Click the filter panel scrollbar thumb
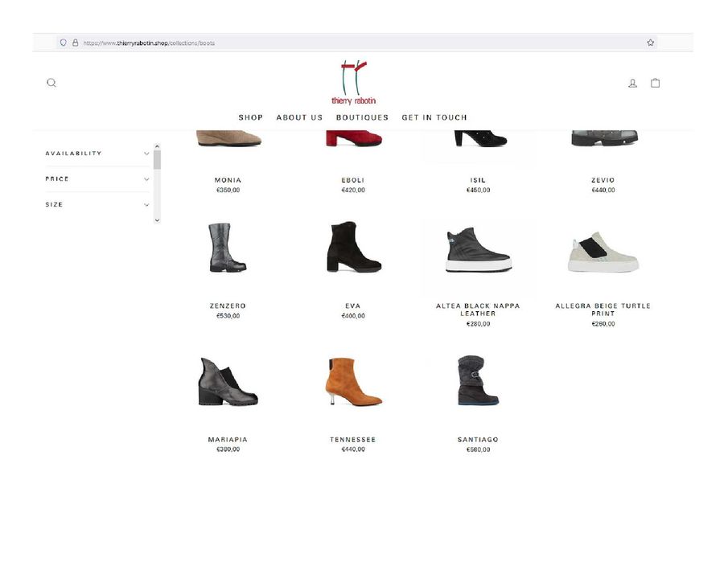 pyautogui.click(x=157, y=160)
